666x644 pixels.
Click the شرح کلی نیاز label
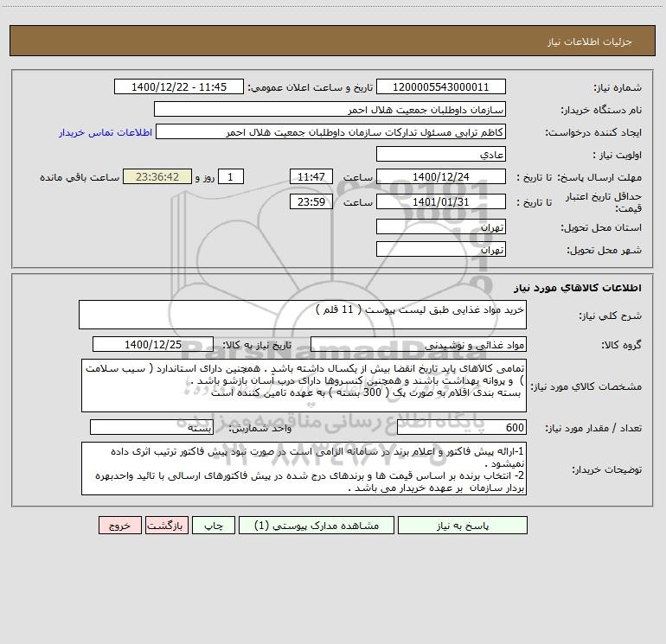[x=611, y=316]
